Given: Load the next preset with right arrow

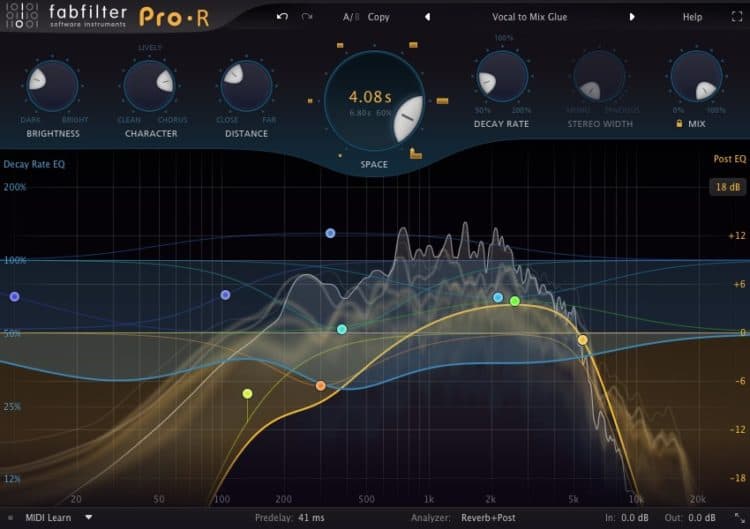Looking at the screenshot, I should pos(632,17).
